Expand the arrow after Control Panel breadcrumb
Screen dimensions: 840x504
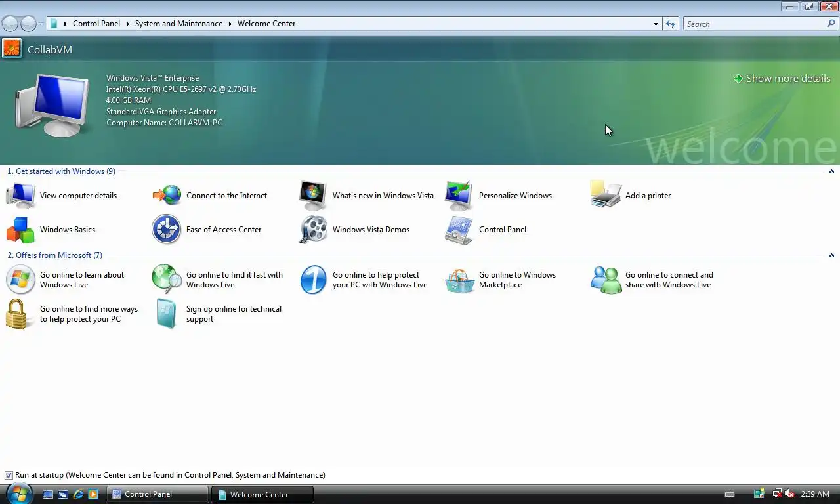pyautogui.click(x=127, y=24)
